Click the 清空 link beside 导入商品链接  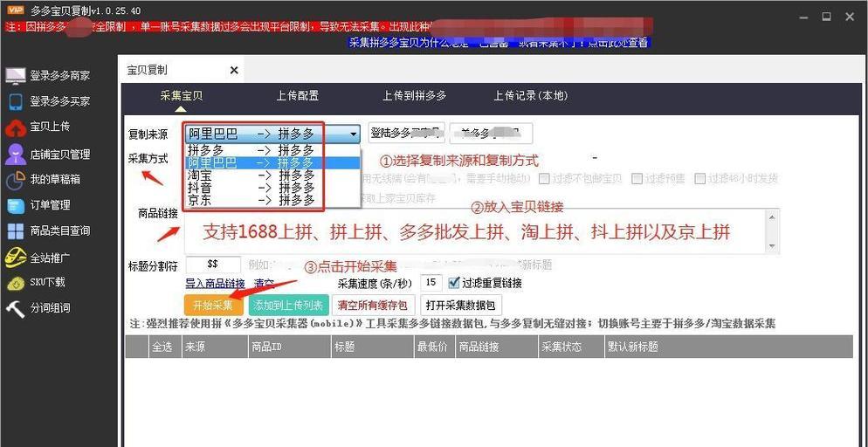coord(264,284)
